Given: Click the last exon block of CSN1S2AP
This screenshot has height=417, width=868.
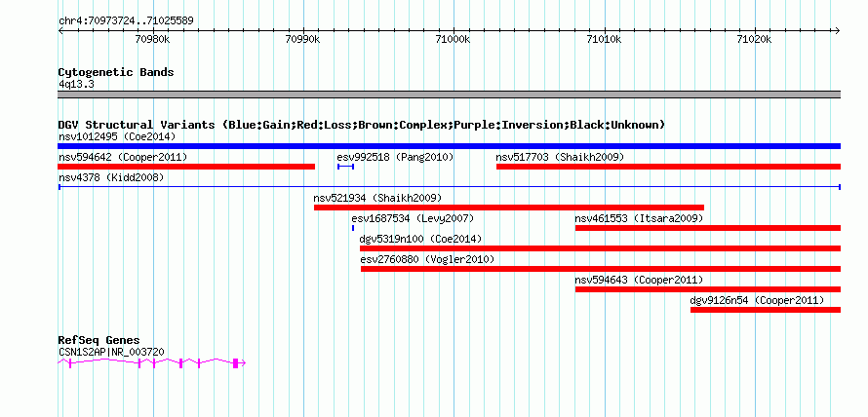Looking at the screenshot, I should pos(235,362).
